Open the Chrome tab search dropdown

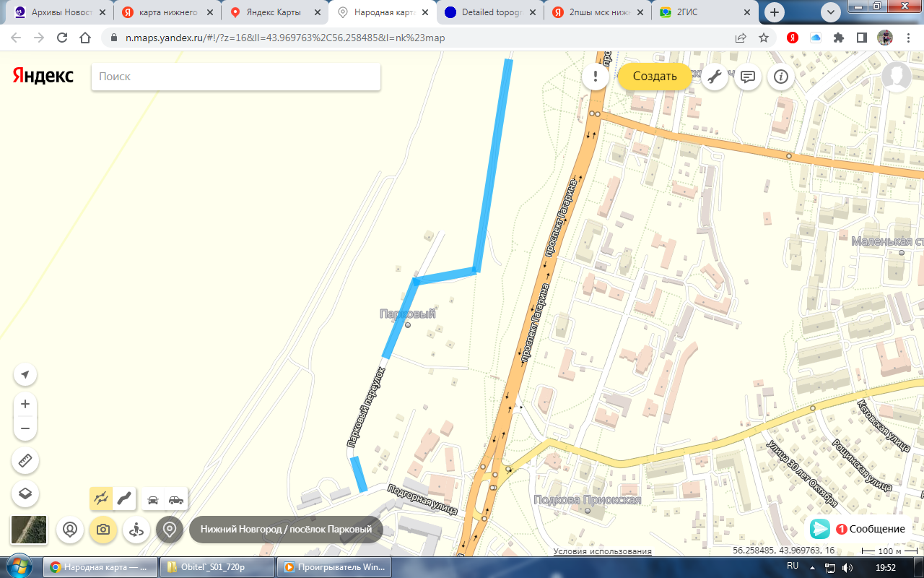(831, 12)
